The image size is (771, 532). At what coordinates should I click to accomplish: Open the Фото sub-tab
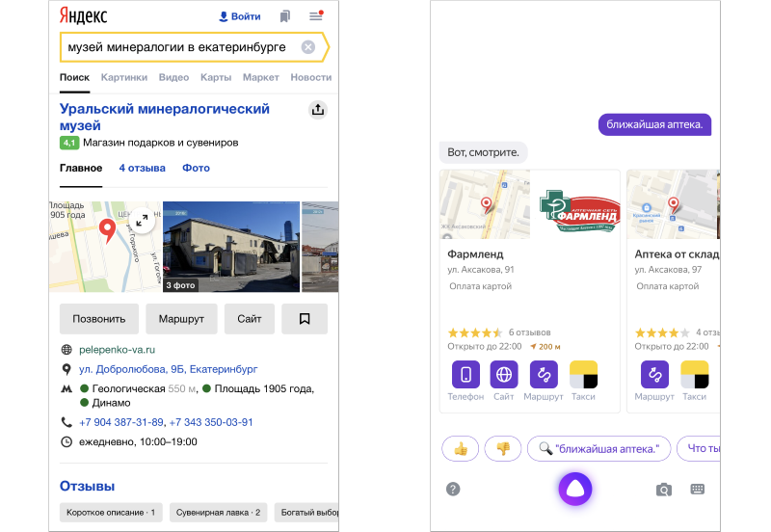tap(197, 168)
